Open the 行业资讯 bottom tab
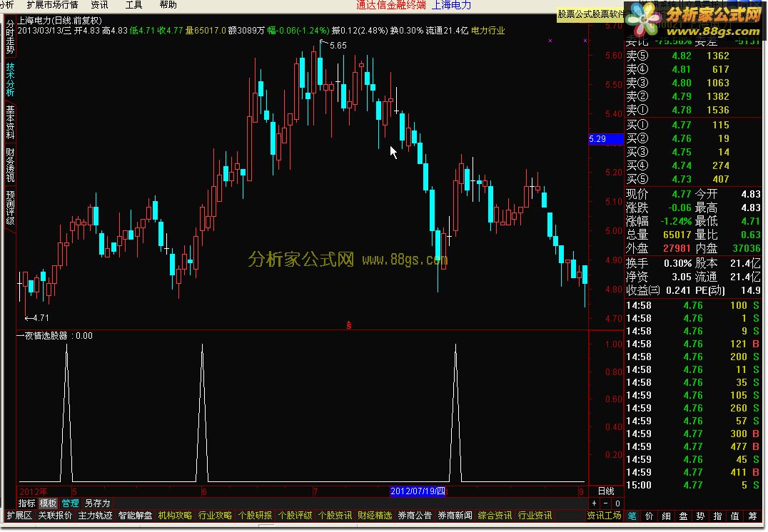 pos(535,516)
